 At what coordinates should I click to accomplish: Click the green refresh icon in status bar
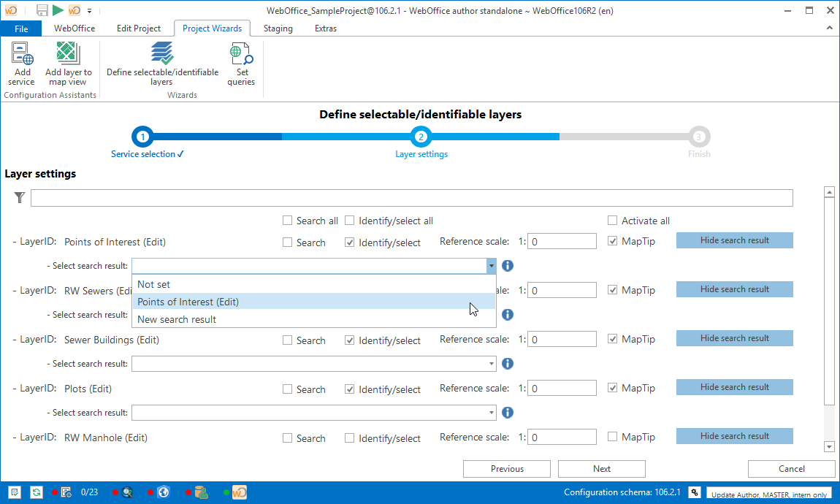pyautogui.click(x=36, y=492)
